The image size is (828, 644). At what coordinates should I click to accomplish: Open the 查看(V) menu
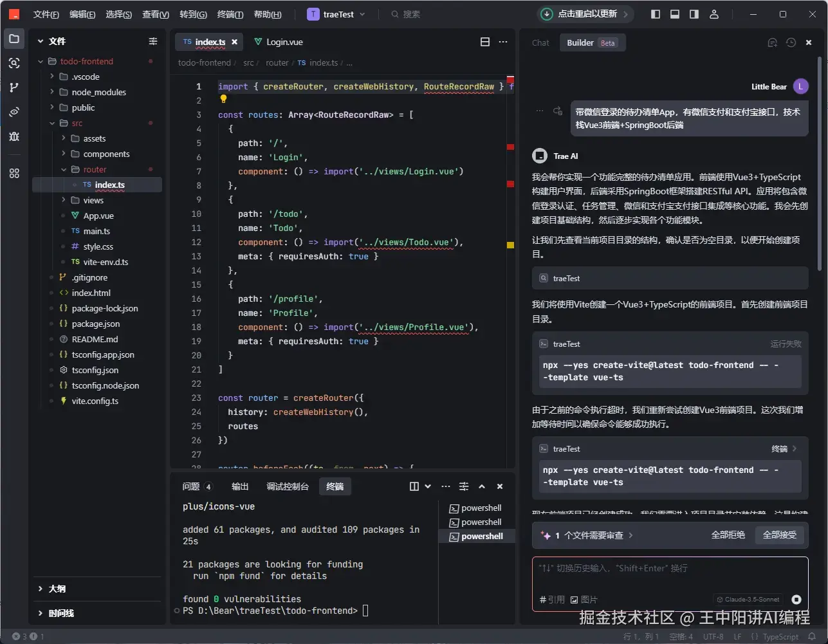click(x=156, y=14)
